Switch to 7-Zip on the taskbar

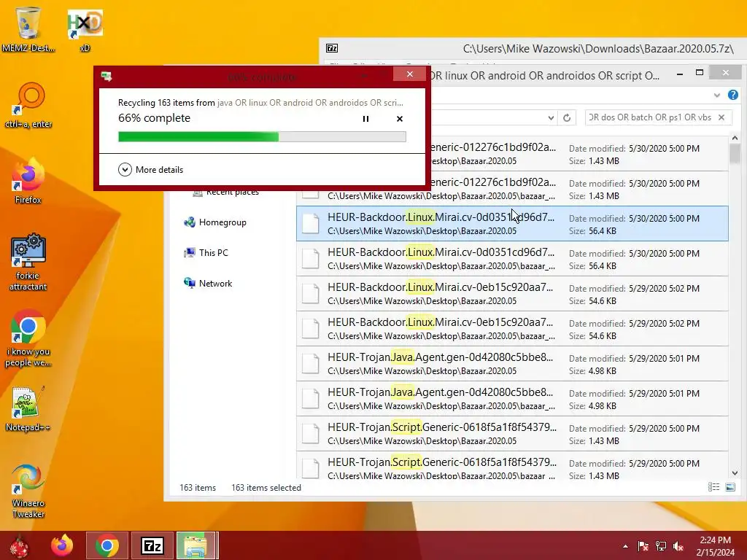152,545
